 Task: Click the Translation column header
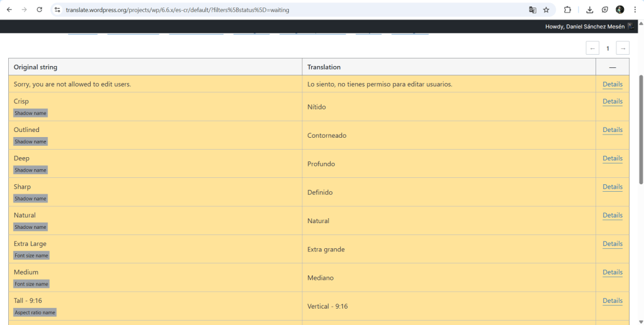point(324,67)
